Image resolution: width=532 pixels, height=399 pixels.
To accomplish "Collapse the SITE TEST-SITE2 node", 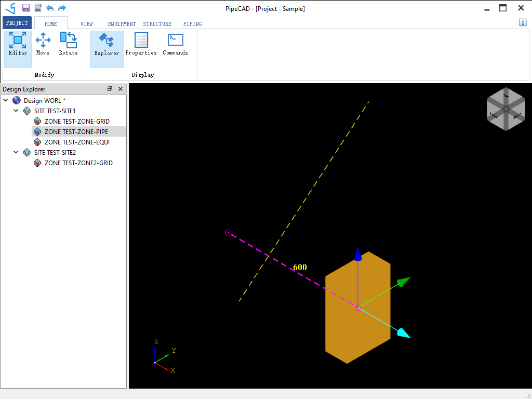I will 16,152.
